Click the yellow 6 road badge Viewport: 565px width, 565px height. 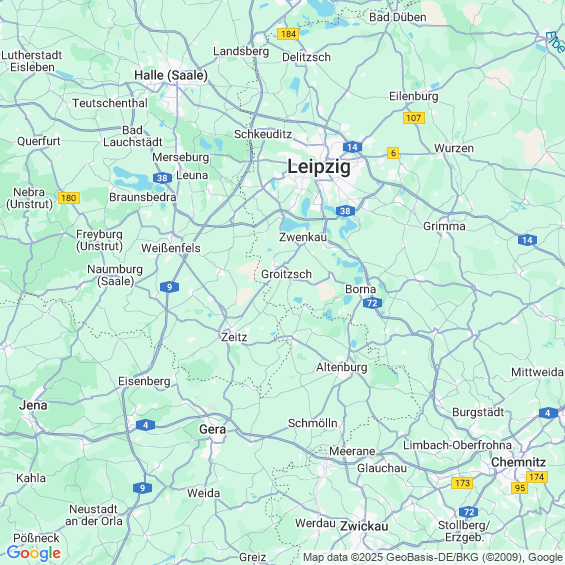393,153
